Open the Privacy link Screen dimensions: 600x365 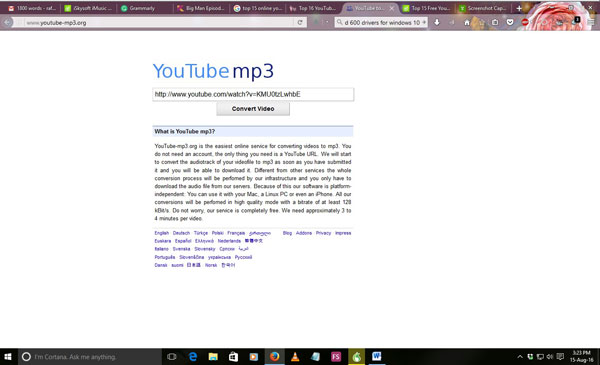323,233
